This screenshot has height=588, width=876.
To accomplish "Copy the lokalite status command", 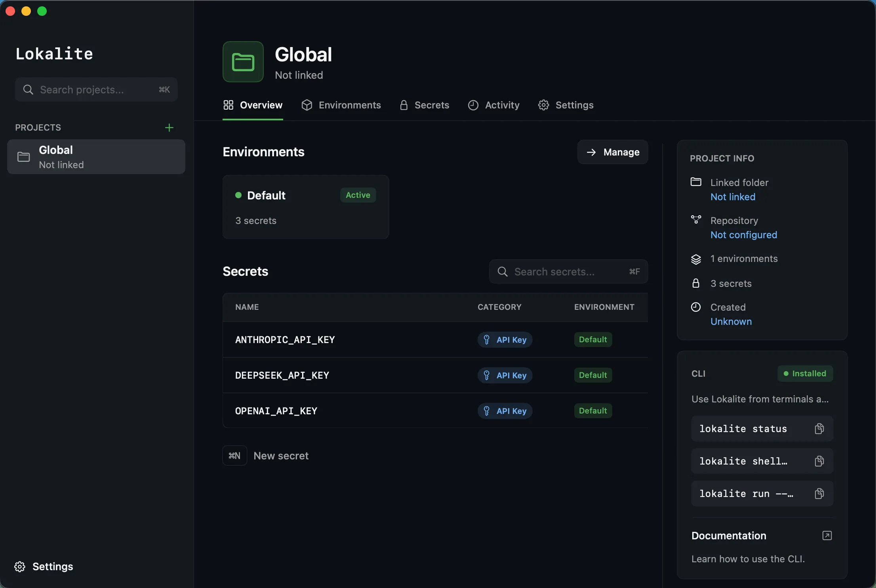I will 819,429.
